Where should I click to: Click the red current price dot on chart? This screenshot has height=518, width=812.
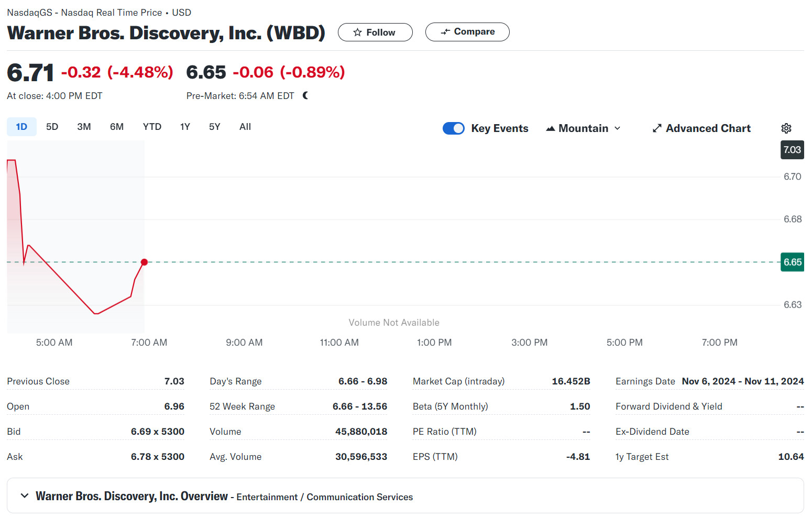click(144, 262)
